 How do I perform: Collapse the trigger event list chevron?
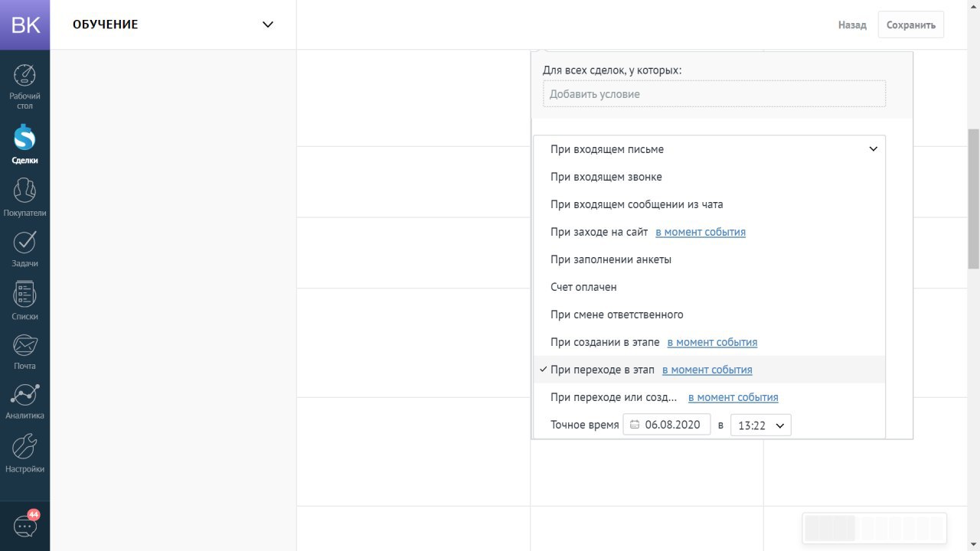[873, 149]
